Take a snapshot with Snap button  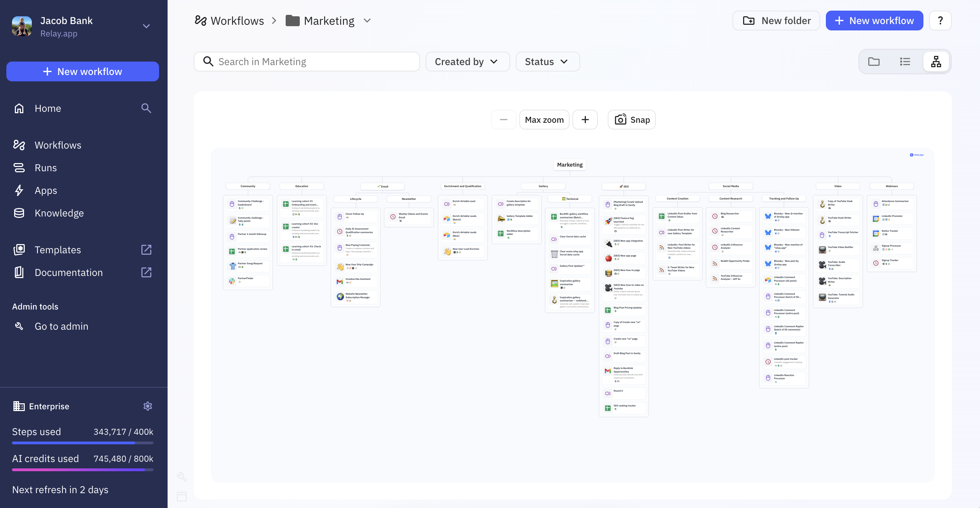pos(631,120)
